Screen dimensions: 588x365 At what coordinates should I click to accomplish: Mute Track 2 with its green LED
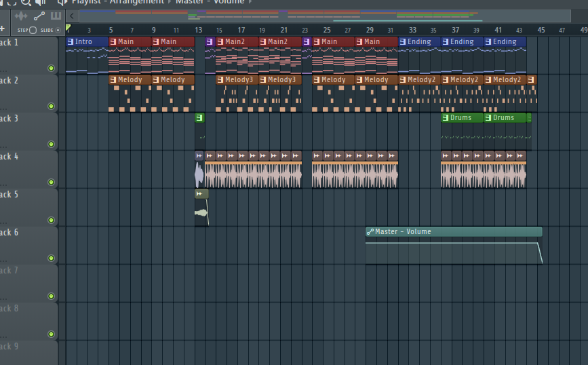point(51,106)
